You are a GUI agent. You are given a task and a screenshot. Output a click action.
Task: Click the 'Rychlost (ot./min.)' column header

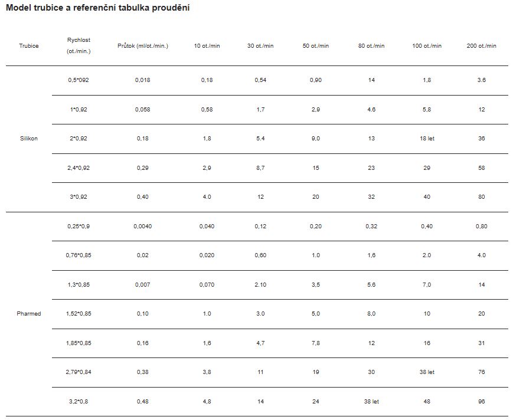click(x=79, y=45)
